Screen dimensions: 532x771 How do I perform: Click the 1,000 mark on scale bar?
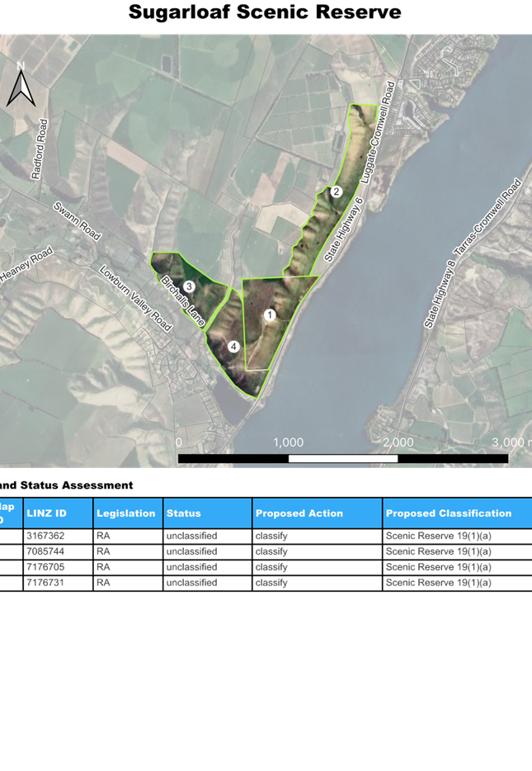pos(288,442)
